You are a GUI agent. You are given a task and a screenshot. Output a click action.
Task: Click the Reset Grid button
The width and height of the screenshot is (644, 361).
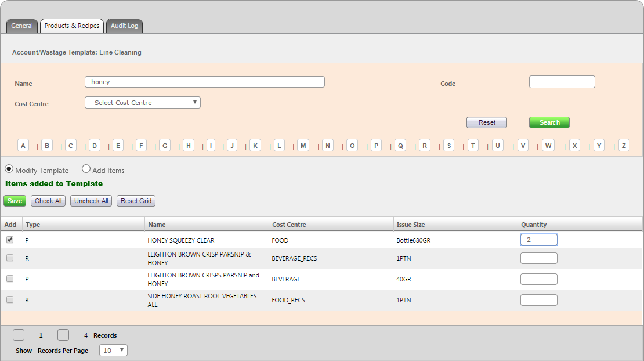pos(136,201)
